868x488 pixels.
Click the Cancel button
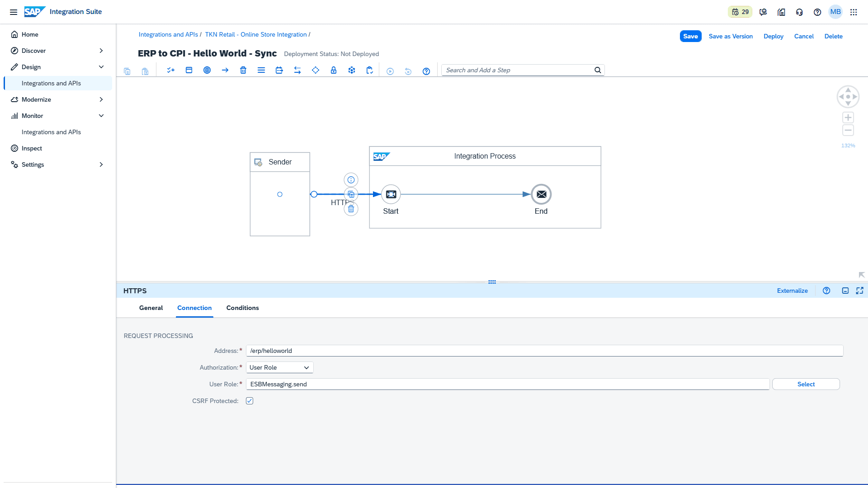(804, 36)
